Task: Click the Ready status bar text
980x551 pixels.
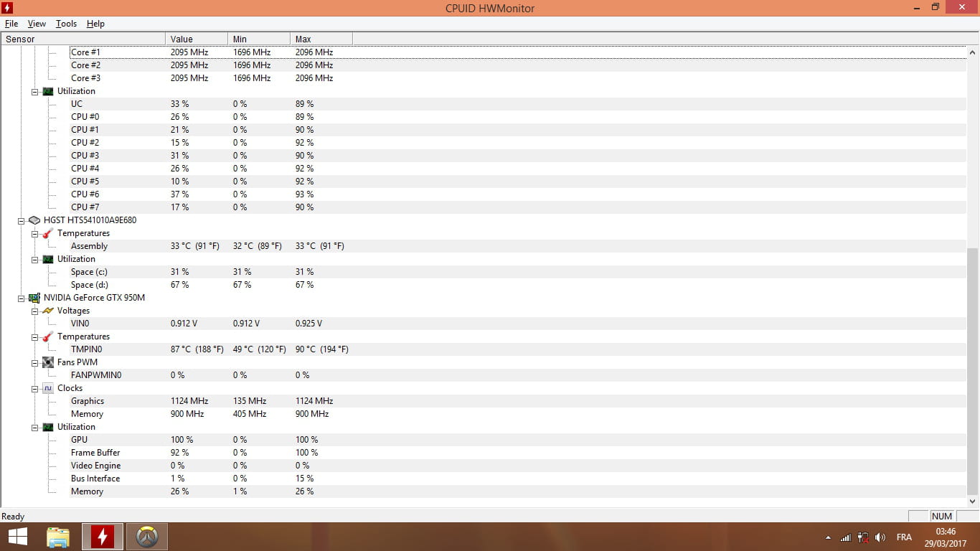Action: 13,517
